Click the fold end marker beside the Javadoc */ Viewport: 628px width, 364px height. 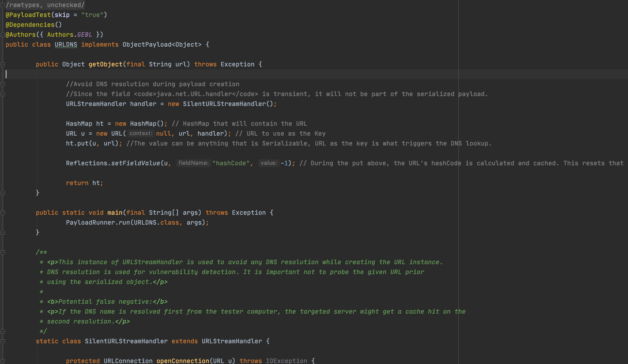pyautogui.click(x=3, y=331)
